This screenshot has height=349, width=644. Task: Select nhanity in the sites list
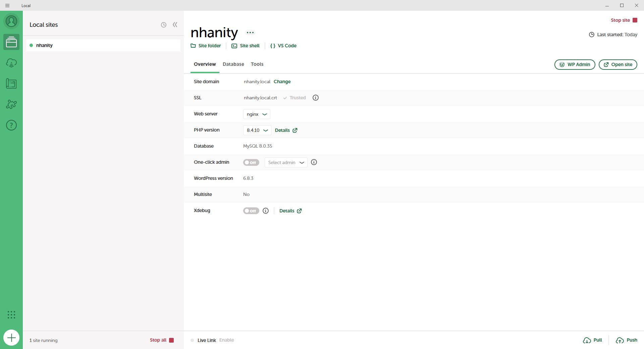pos(103,45)
